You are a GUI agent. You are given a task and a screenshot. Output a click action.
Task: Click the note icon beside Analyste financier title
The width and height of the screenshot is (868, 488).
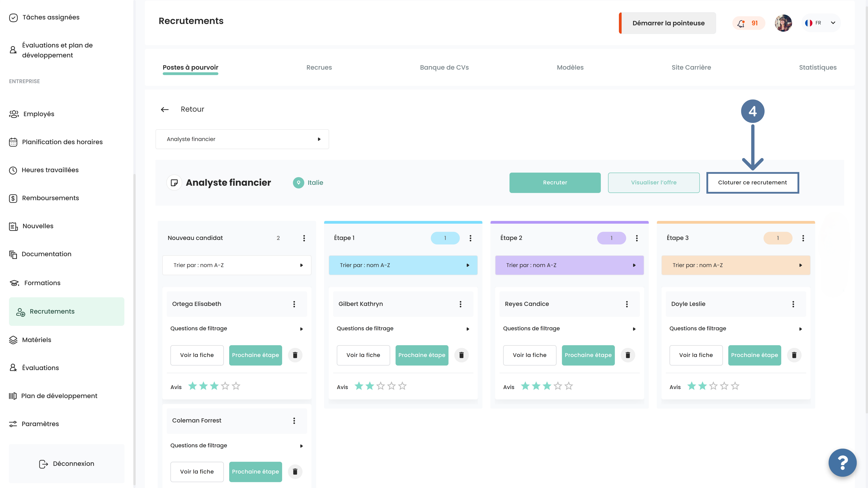point(174,182)
